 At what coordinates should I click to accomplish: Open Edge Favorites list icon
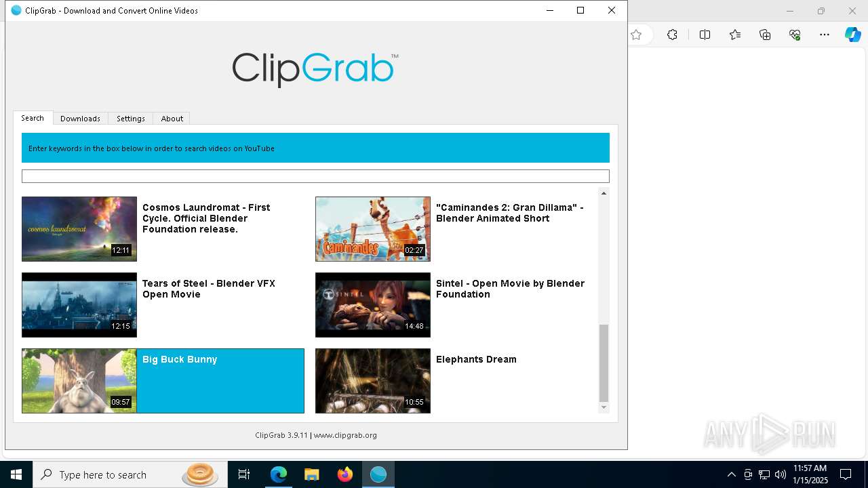[x=735, y=35]
